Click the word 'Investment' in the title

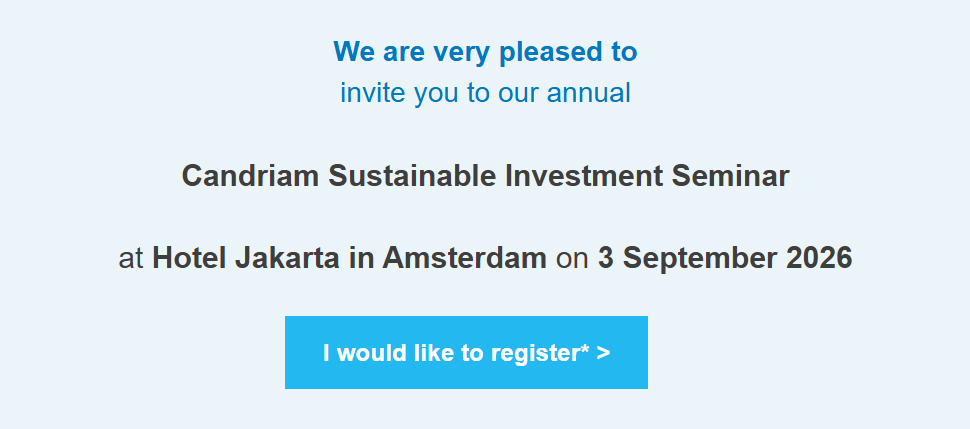pyautogui.click(x=584, y=176)
